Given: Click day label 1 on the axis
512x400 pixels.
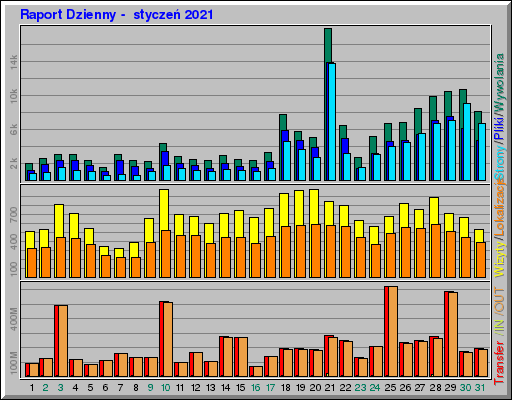Looking at the screenshot, I should point(32,388).
